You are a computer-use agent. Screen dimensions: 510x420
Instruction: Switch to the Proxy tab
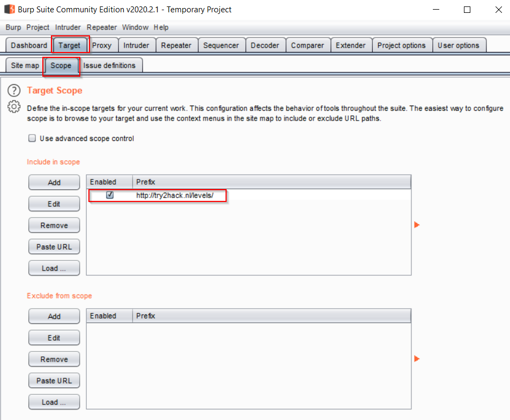[102, 45]
